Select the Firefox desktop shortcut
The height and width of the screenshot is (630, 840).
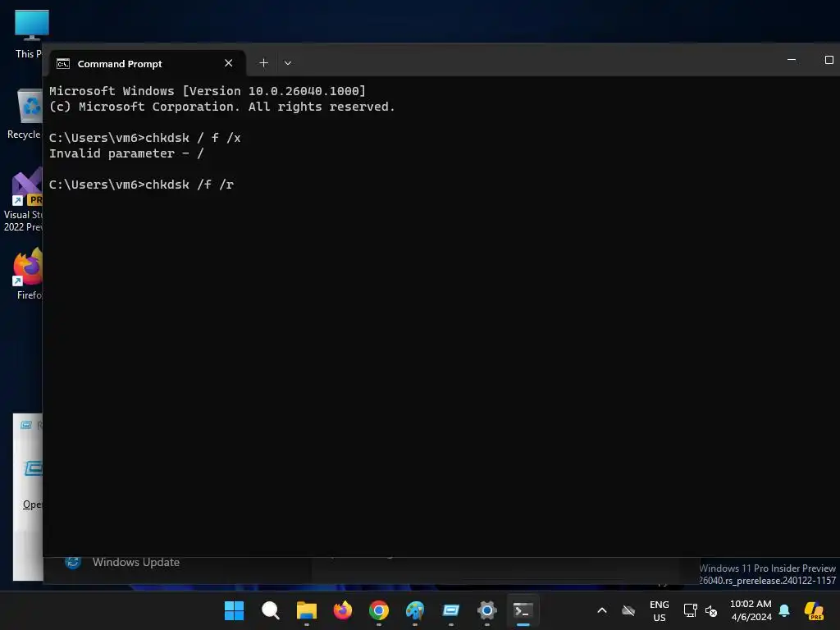coord(29,274)
